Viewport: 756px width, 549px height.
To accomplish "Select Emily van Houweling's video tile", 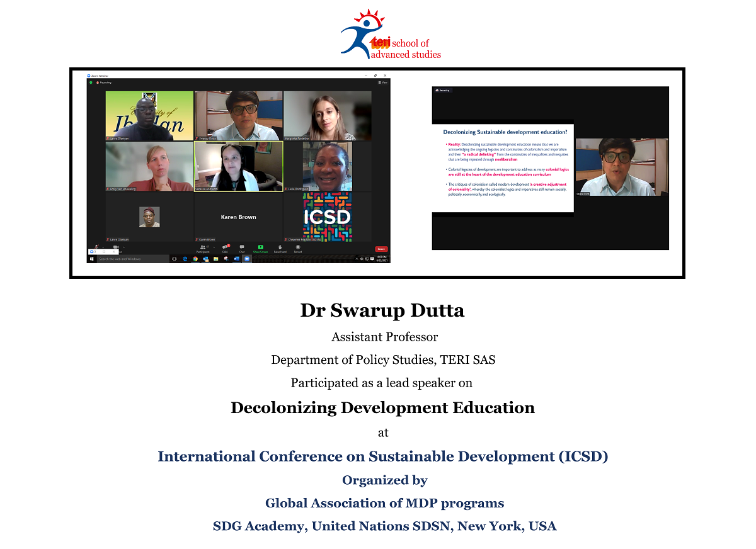I will click(149, 166).
